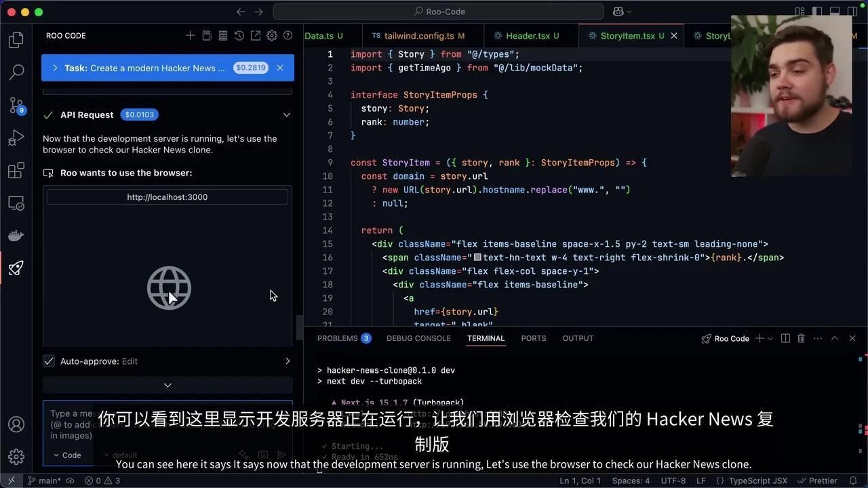Expand the Task header chevron
Screen dimensions: 868x488
[x=55, y=68]
